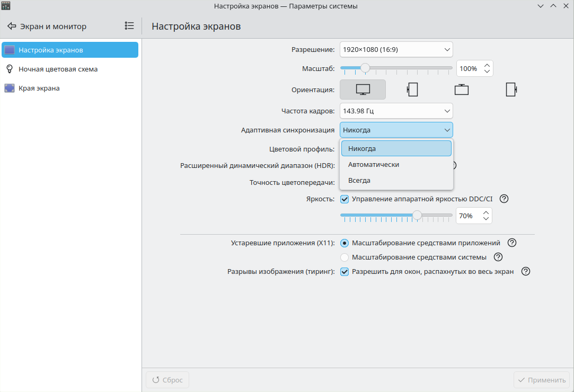Toggle Разрешить для окон, распахнутых во весь экран checkbox
Viewport: 574px width, 392px height.
[x=345, y=272]
